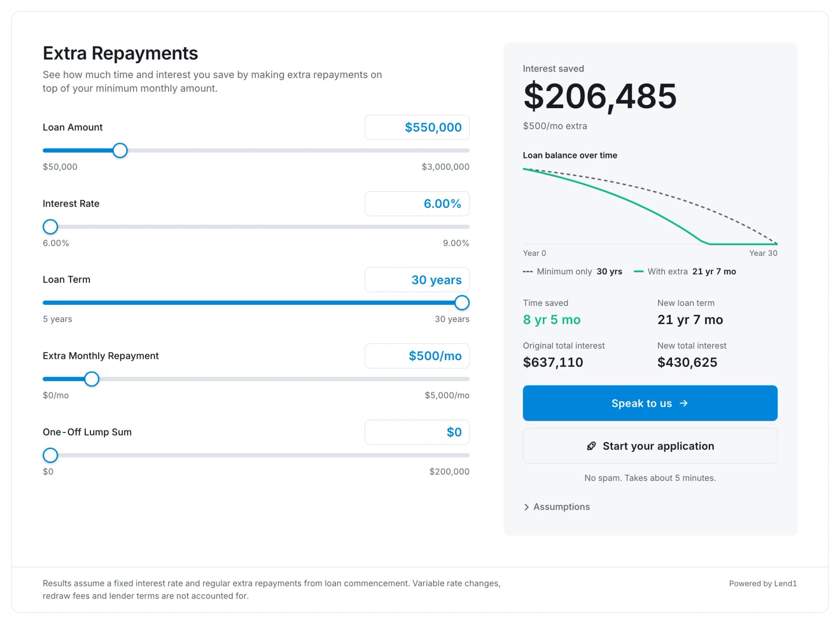The width and height of the screenshot is (840, 624).
Task: Focus the $550,000 loan amount field
Action: tap(417, 127)
